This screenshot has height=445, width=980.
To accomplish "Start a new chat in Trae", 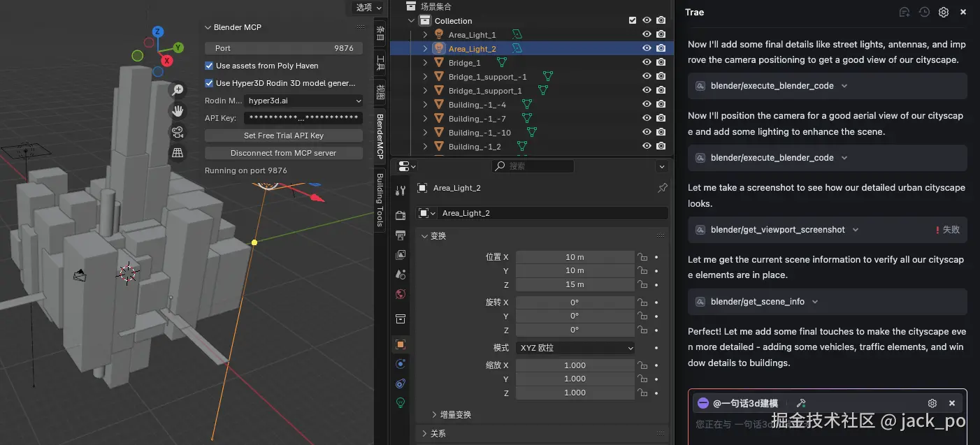I will click(x=905, y=12).
